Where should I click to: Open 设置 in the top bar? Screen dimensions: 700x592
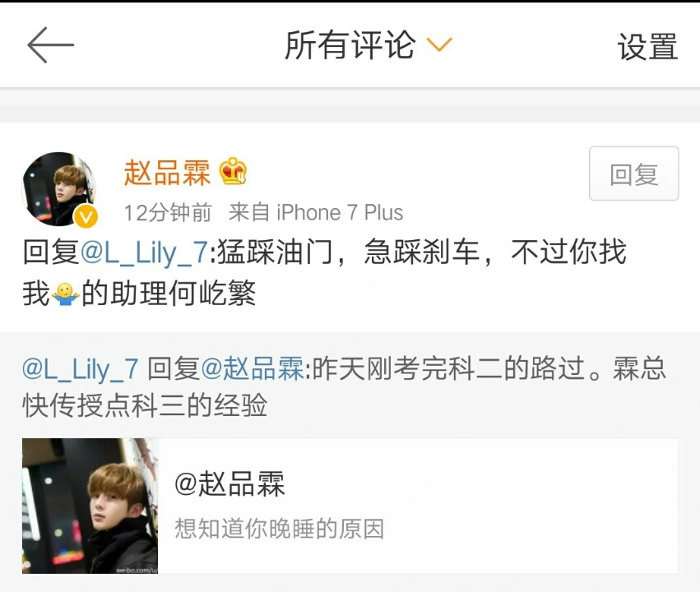[648, 46]
